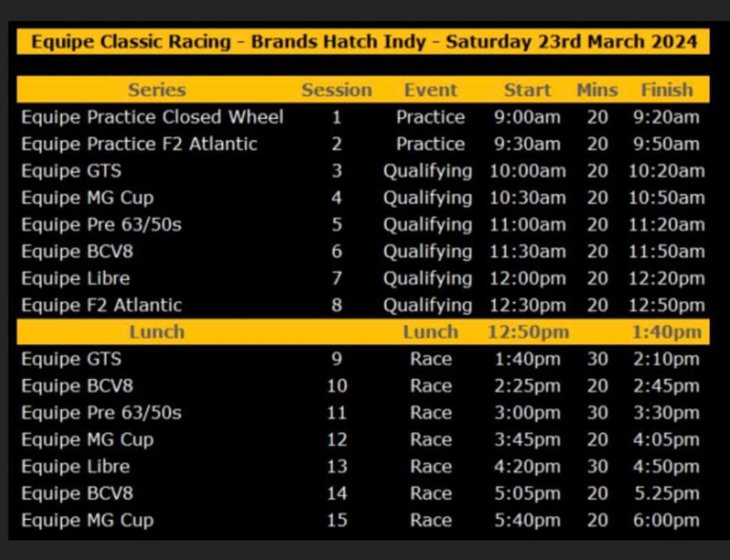Click the Equipe Classic Racing title banner
This screenshot has height=560, width=730.
point(364,41)
